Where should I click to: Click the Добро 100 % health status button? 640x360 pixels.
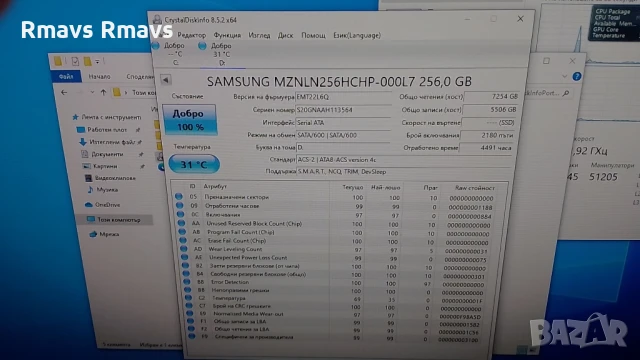189,120
